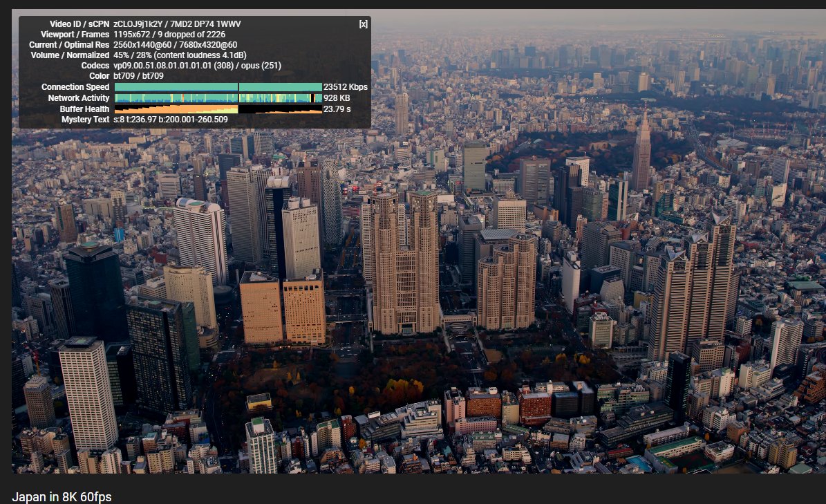Click the Buffer Health graph bar

(218, 109)
